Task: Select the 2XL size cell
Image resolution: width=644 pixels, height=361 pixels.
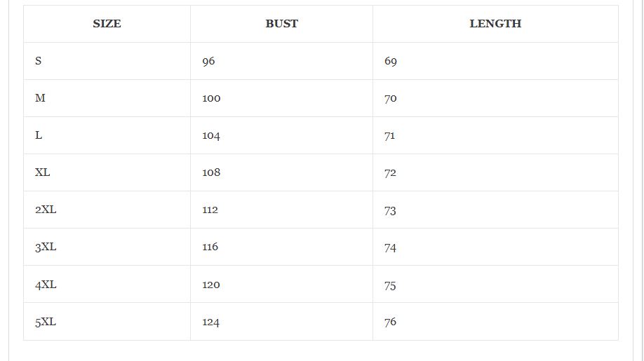Action: (107, 210)
